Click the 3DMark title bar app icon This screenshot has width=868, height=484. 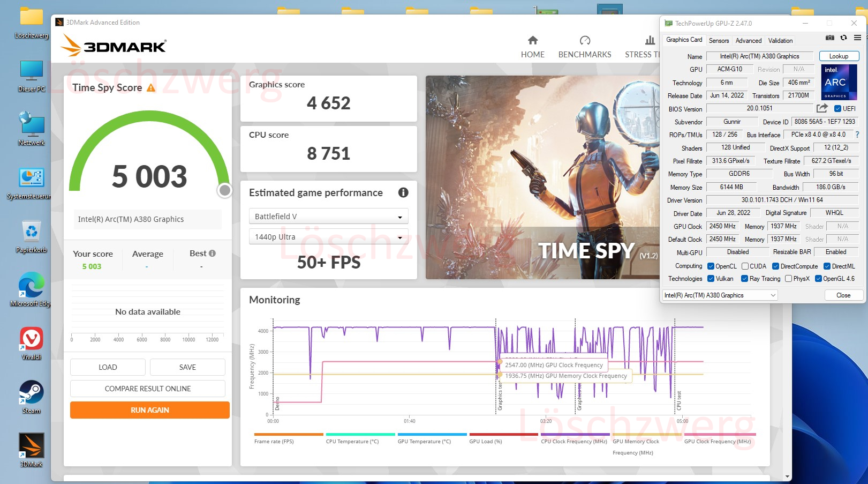tap(59, 23)
